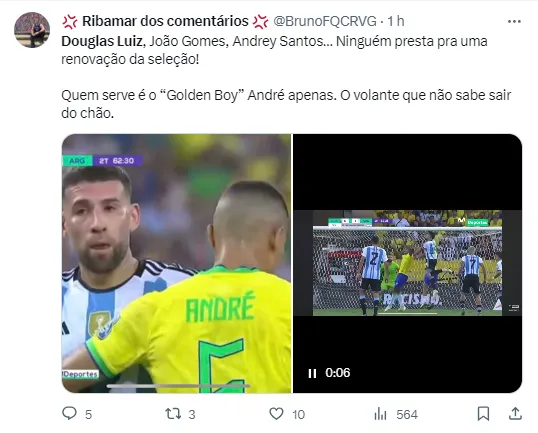Click the 564 views count
Screen dimensions: 538x433
407,414
